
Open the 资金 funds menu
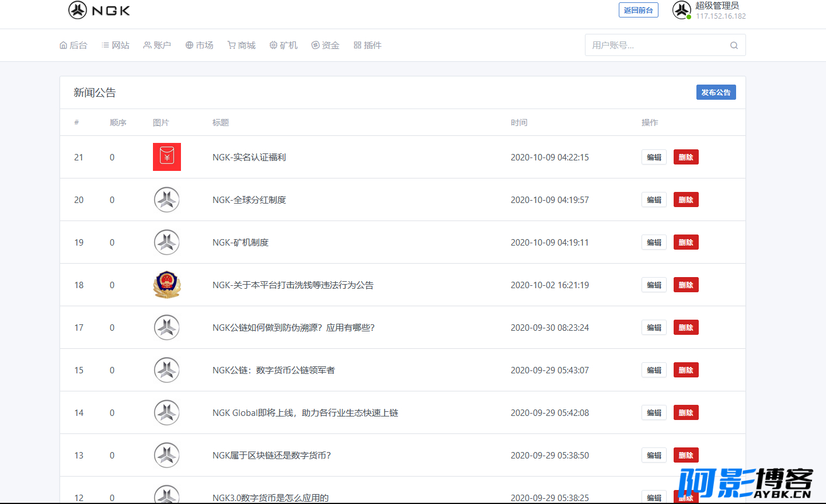pyautogui.click(x=325, y=45)
